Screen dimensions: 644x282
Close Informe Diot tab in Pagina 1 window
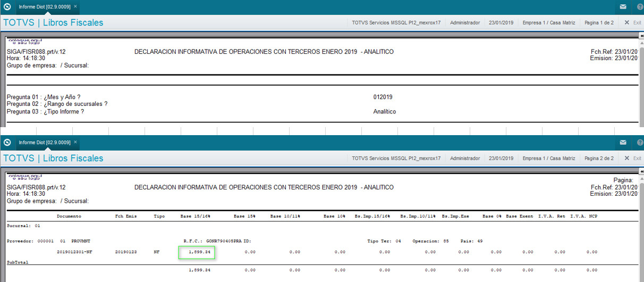(75, 6)
